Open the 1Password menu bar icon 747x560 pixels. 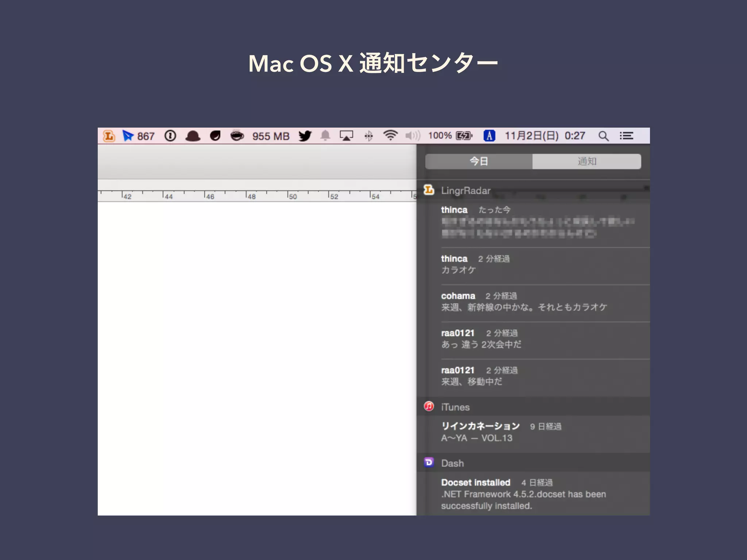pyautogui.click(x=170, y=136)
